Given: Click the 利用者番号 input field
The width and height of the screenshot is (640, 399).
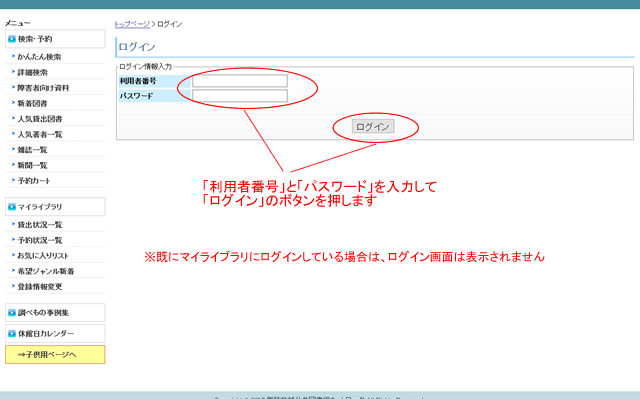Looking at the screenshot, I should [x=240, y=81].
